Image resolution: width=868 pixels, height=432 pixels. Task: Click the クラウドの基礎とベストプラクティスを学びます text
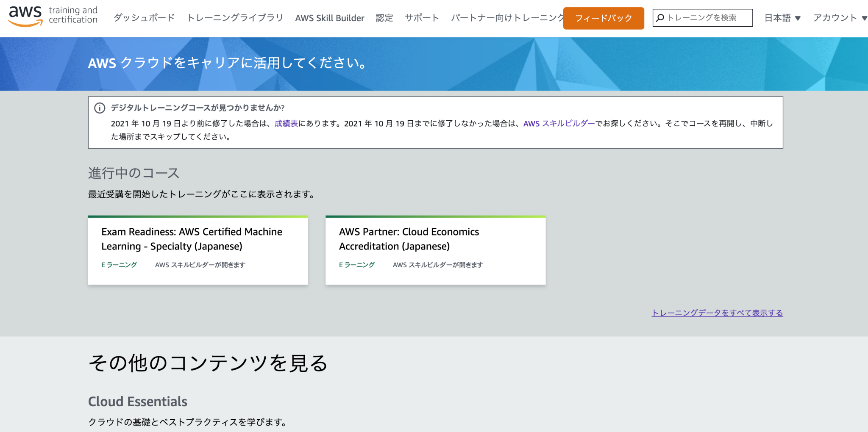188,422
